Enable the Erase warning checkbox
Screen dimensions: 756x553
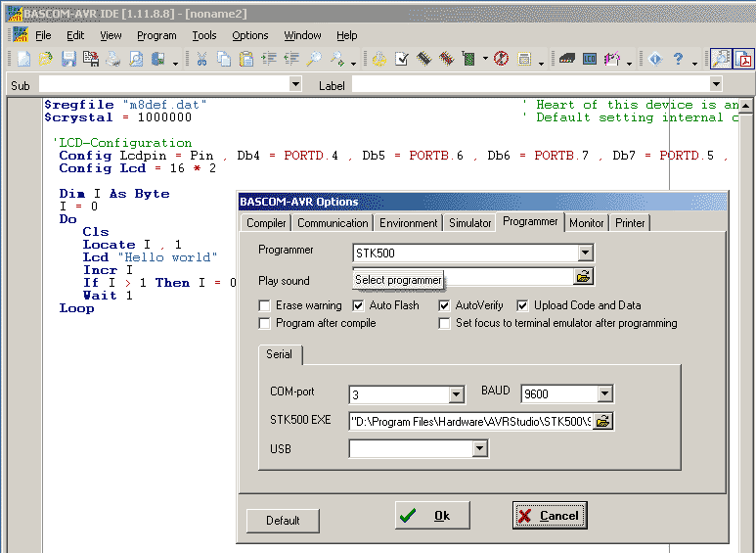[264, 305]
